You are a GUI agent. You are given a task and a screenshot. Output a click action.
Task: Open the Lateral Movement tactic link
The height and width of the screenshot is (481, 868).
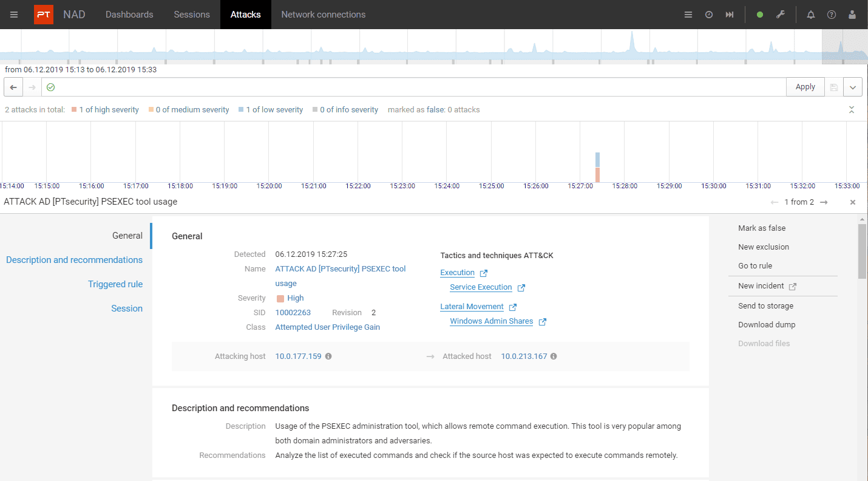(x=472, y=307)
